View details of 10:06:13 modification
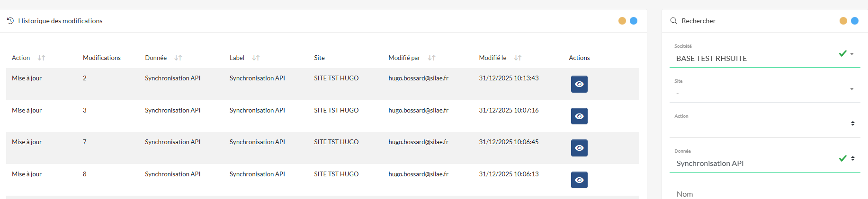 point(579,180)
